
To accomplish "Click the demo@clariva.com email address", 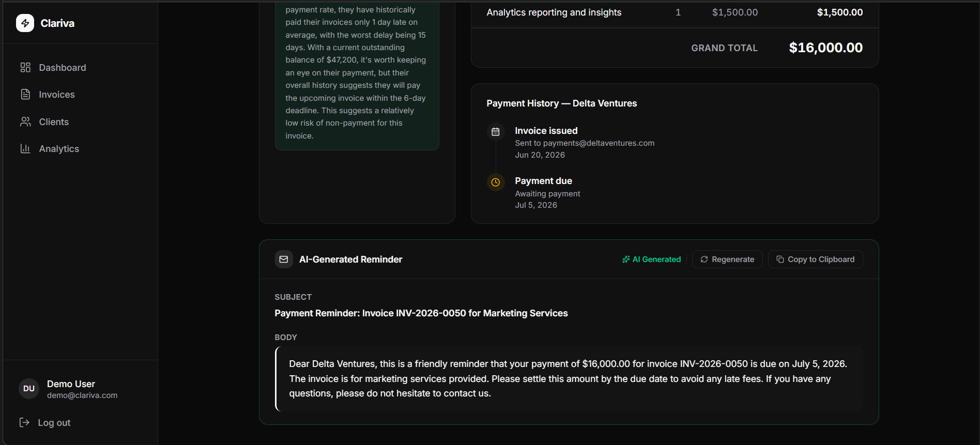I will click(82, 395).
